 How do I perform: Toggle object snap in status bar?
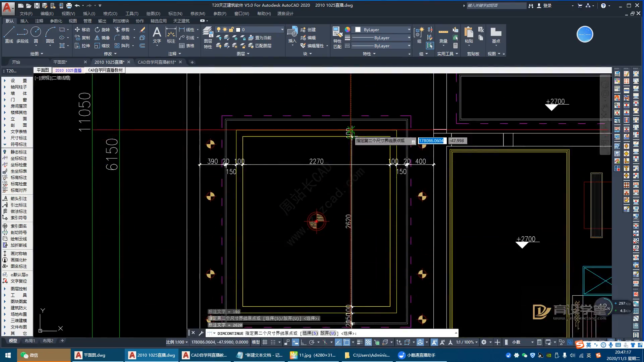pyautogui.click(x=346, y=342)
